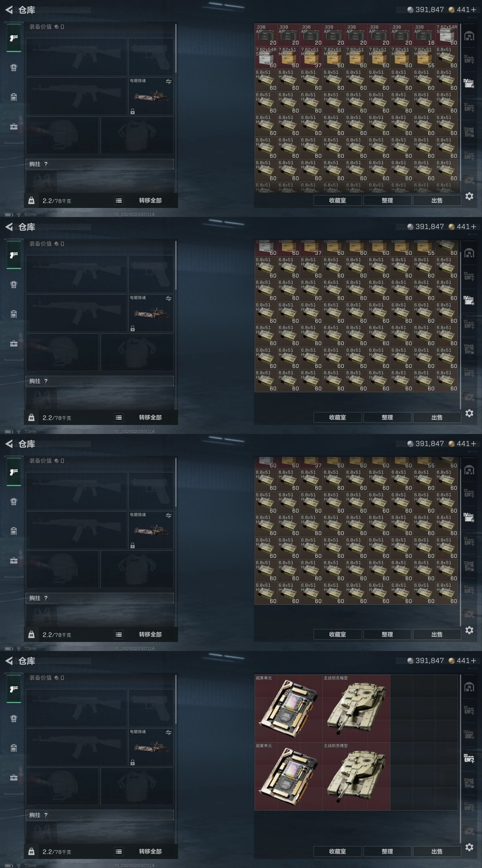Viewport: 482px width, 868px height.
Task: Click the briefcase sidebar icon in the 超算单元 screen
Action: click(x=14, y=777)
